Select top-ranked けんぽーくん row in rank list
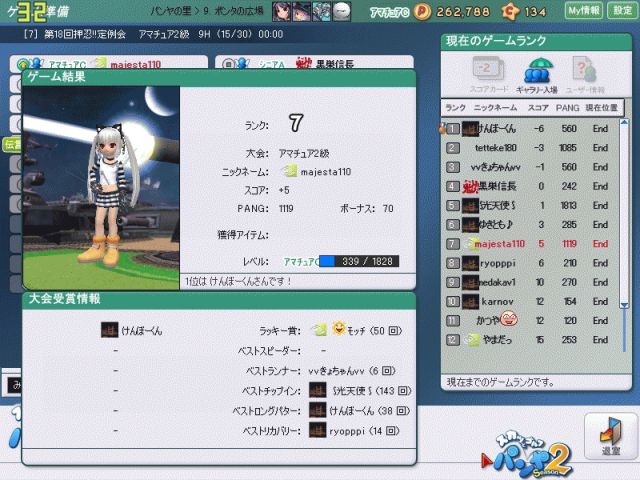This screenshot has width=640, height=480. click(532, 129)
